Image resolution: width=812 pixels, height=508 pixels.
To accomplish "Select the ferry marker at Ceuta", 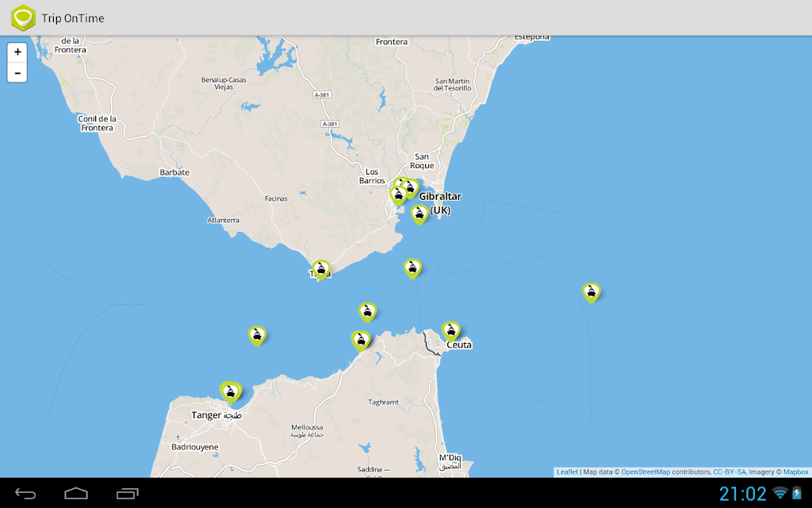I will tap(451, 331).
